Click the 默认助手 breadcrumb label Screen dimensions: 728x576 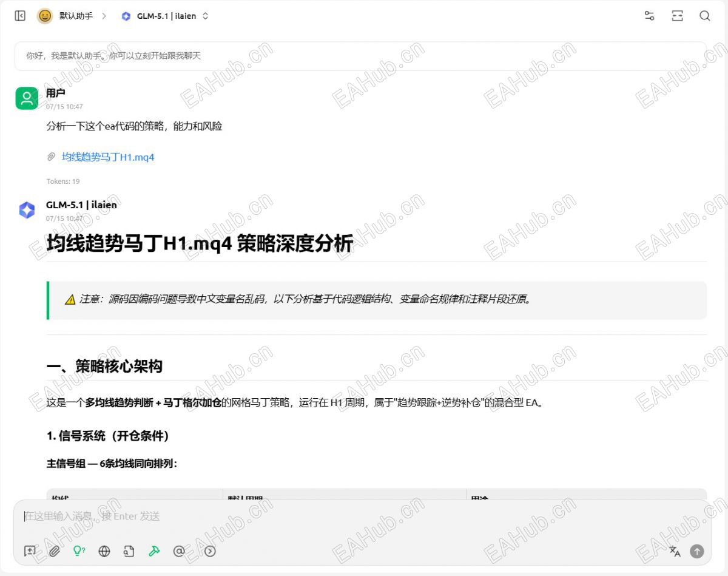pyautogui.click(x=76, y=16)
